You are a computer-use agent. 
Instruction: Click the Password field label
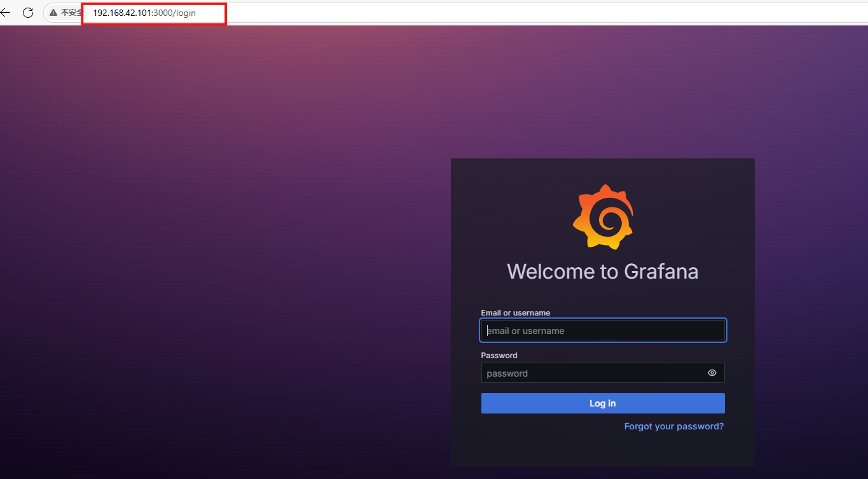(x=499, y=355)
